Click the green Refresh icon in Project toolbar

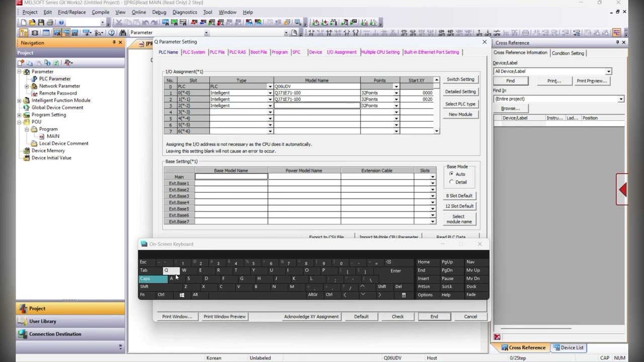pos(56,63)
